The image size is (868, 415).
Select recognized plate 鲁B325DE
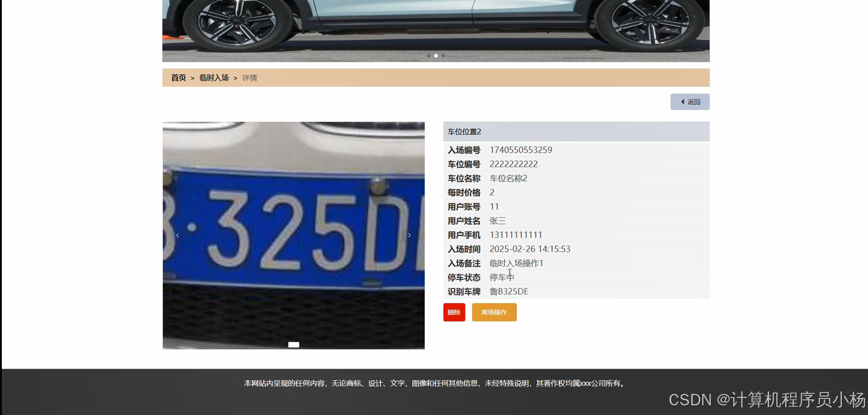509,292
